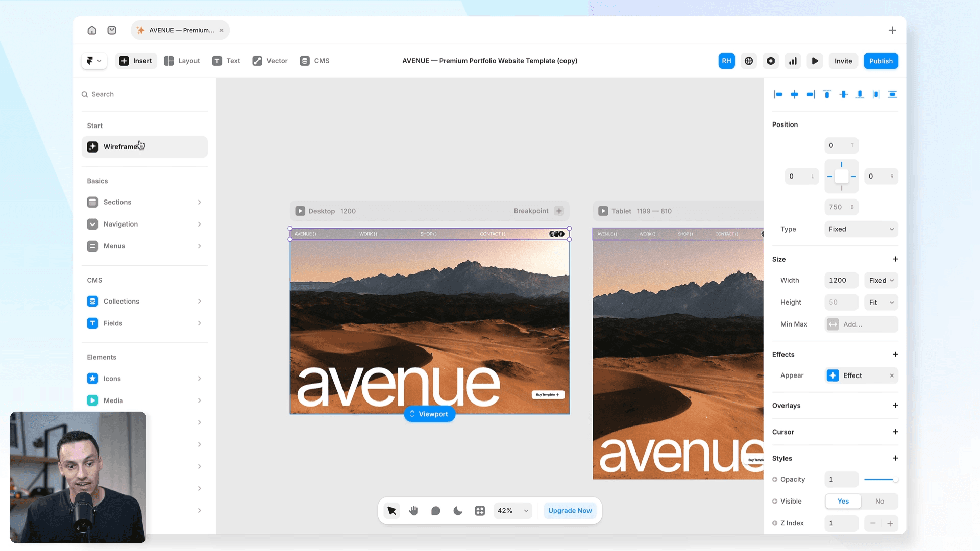Click the align top icon

point(827,94)
